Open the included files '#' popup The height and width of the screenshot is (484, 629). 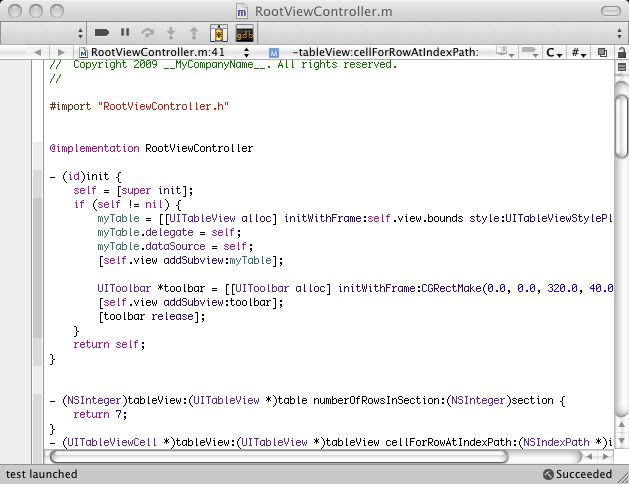579,53
